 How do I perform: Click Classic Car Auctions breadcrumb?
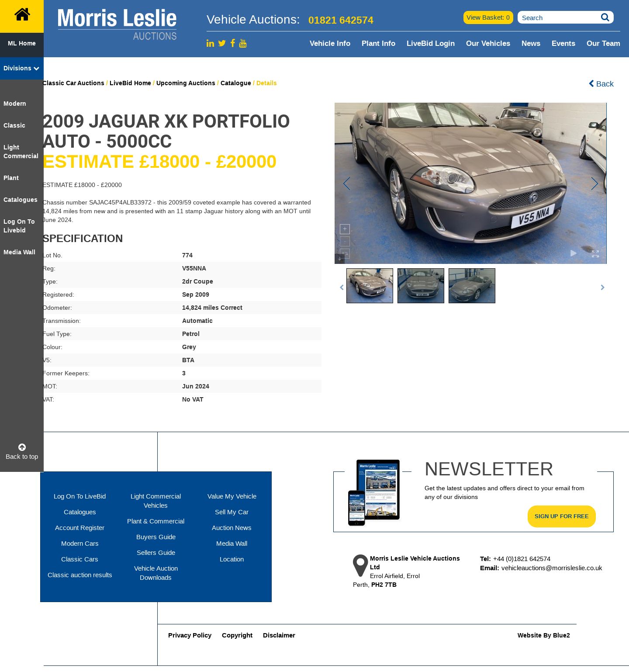(73, 83)
